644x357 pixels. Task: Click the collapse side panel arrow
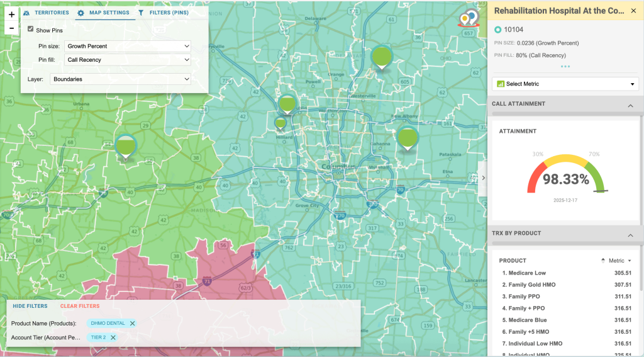pyautogui.click(x=483, y=178)
